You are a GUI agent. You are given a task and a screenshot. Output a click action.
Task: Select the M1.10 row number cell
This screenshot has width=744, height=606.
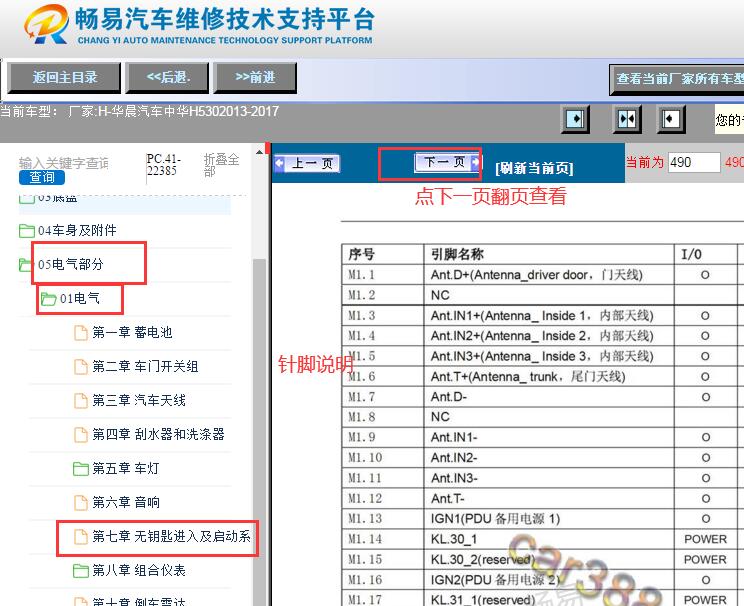(x=382, y=458)
